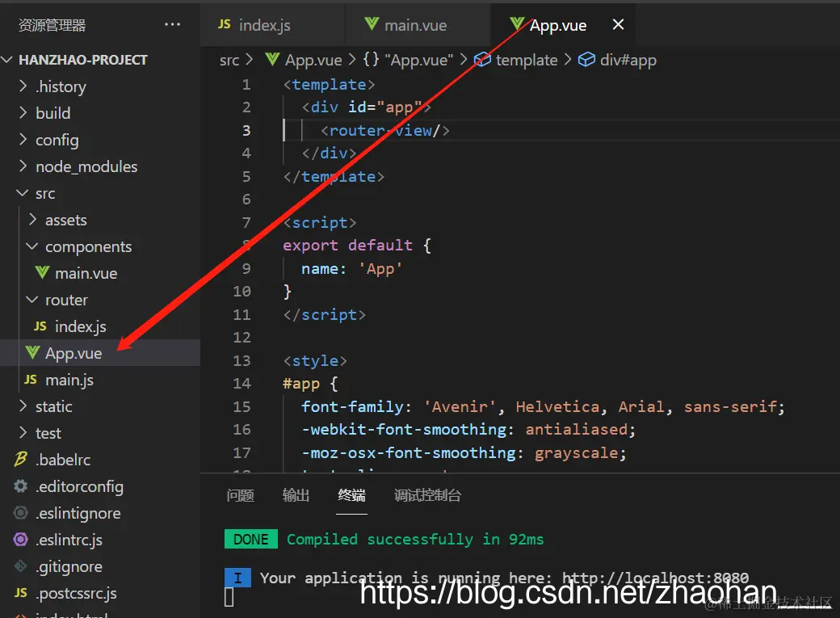Click the DONE badge in terminal
The width and height of the screenshot is (840, 618).
(x=250, y=539)
